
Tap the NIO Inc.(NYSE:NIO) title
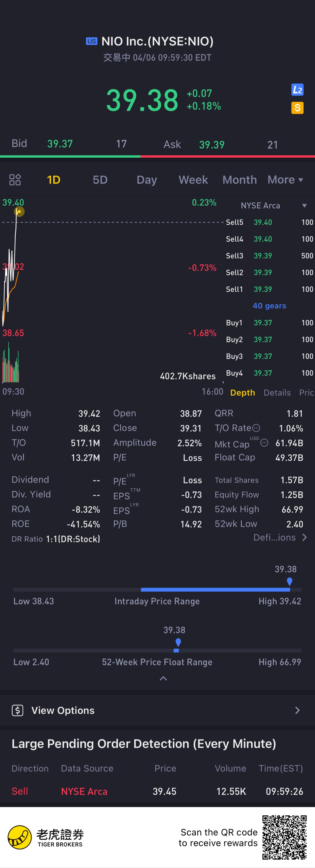(x=157, y=41)
